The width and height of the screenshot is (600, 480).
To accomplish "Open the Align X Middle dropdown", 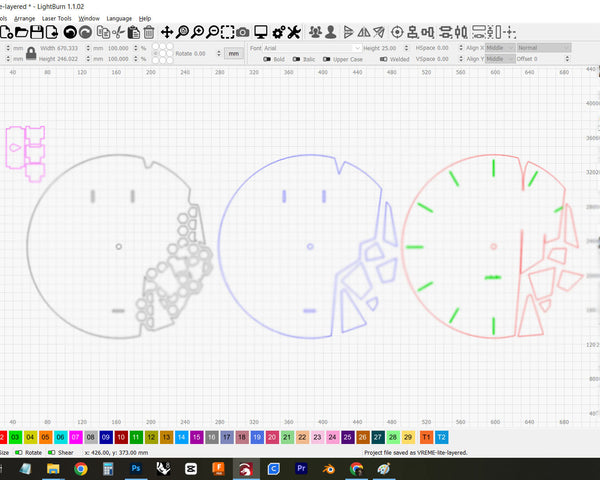I will [x=500, y=48].
